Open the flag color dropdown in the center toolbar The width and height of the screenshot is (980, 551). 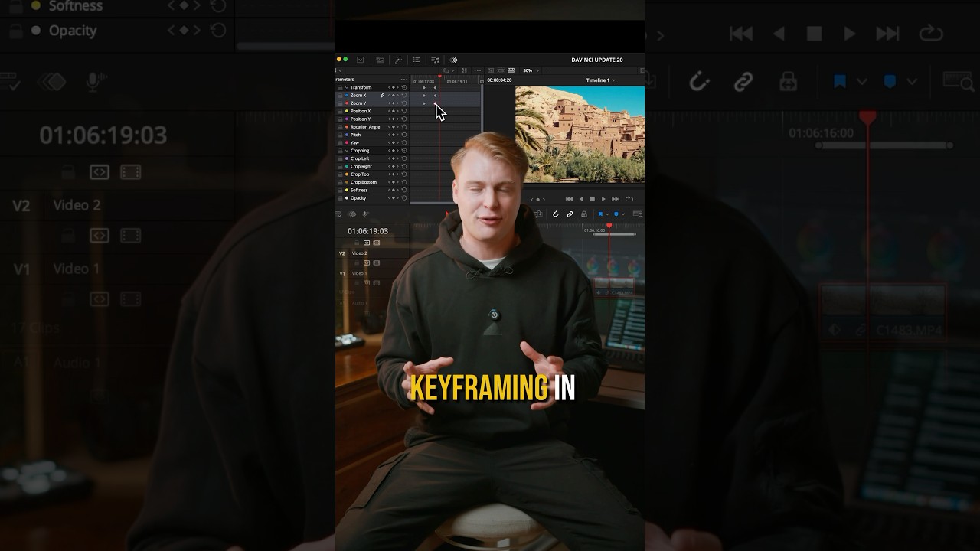click(x=607, y=214)
